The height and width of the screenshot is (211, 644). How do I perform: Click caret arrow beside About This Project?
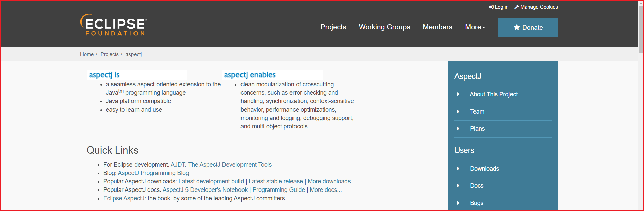tap(458, 94)
